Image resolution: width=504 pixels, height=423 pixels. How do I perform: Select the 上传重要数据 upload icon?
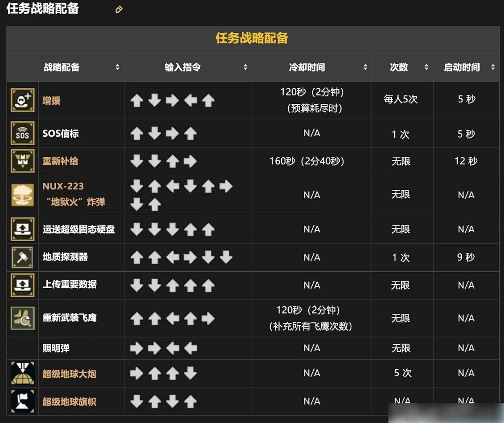pyautogui.click(x=22, y=285)
